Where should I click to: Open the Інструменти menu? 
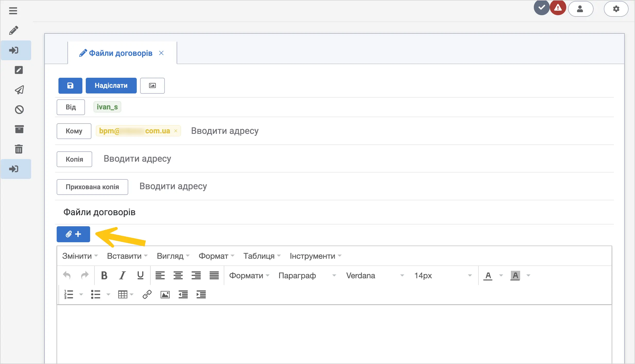click(x=316, y=256)
